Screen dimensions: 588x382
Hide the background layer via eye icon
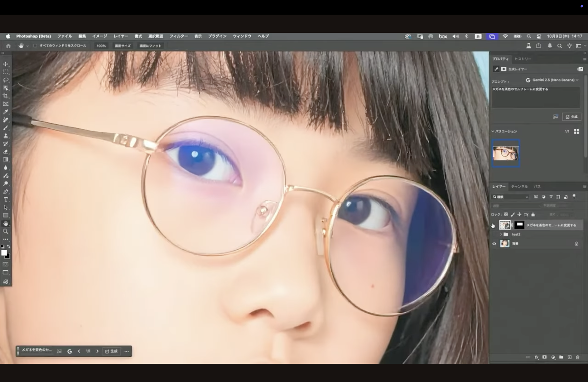(494, 244)
